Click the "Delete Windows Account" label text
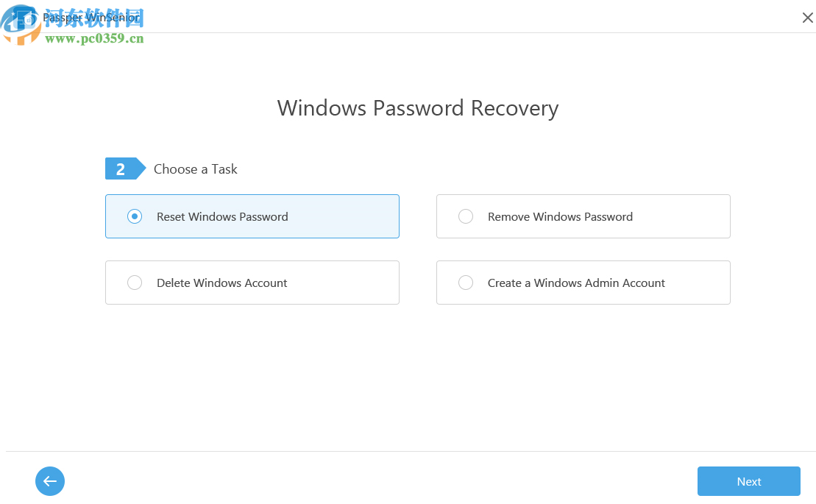The image size is (816, 504). coord(222,283)
